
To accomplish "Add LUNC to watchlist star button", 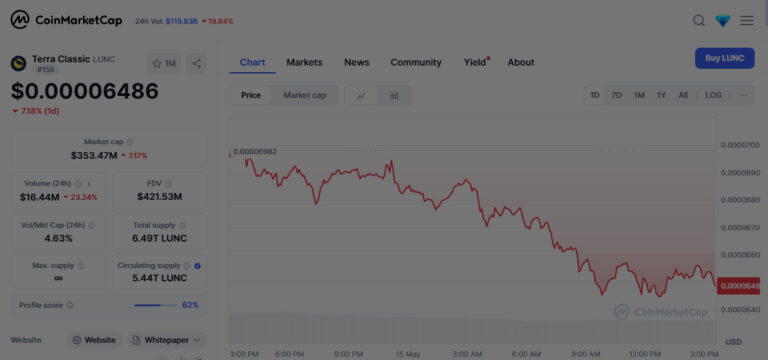I will (164, 64).
